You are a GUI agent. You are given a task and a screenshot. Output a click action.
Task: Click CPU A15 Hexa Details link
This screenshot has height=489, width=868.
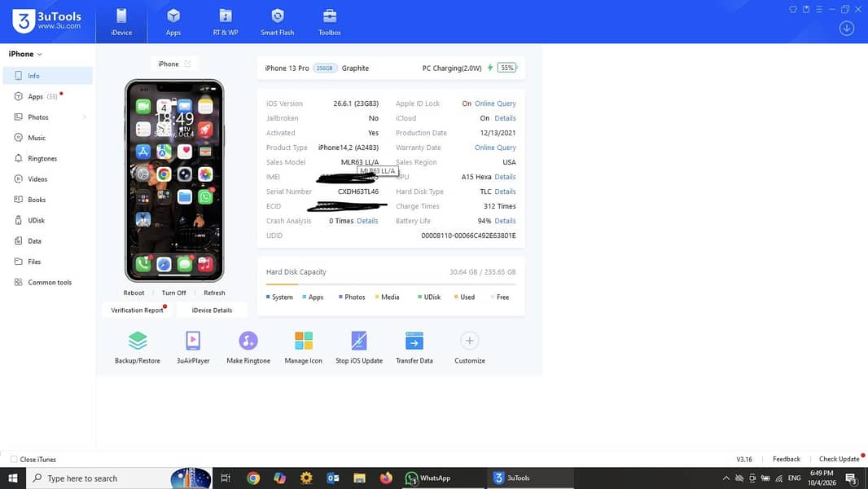[x=505, y=177]
